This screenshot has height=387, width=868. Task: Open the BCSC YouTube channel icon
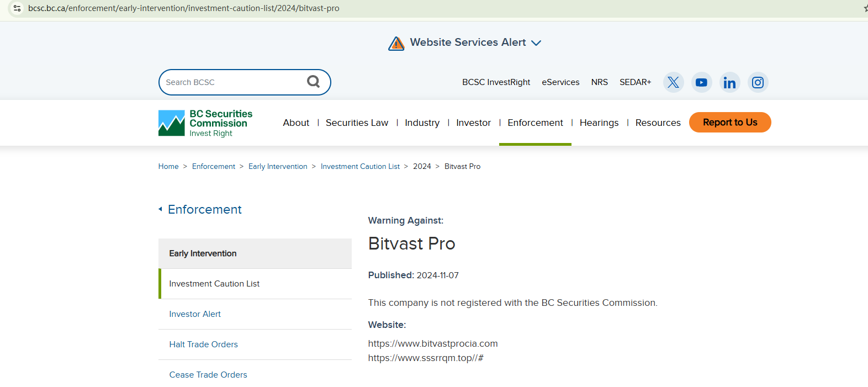[x=701, y=82]
